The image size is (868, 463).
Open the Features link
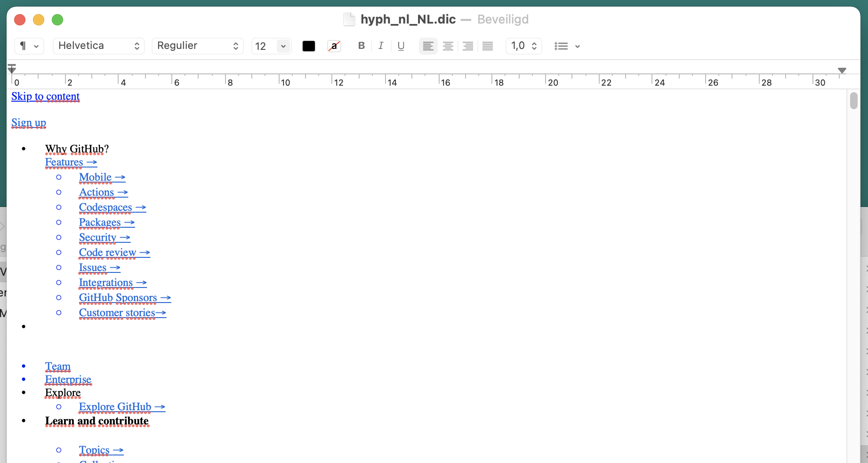point(71,162)
